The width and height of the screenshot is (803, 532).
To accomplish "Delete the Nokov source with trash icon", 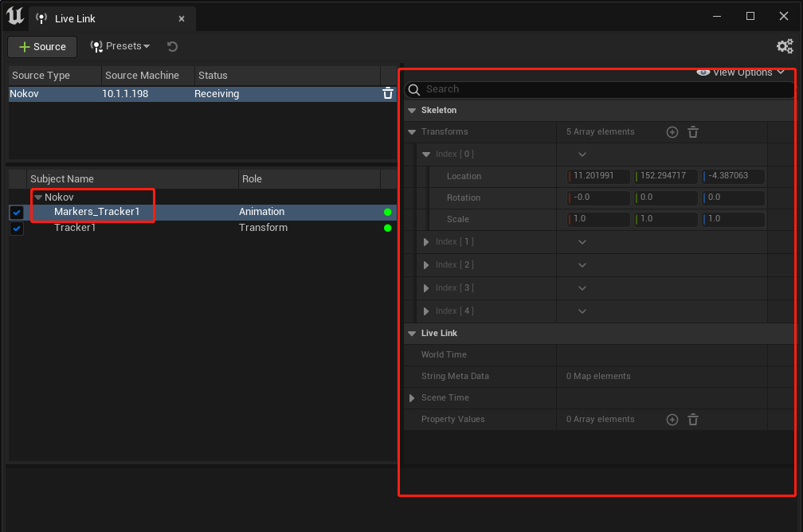I will [x=388, y=94].
